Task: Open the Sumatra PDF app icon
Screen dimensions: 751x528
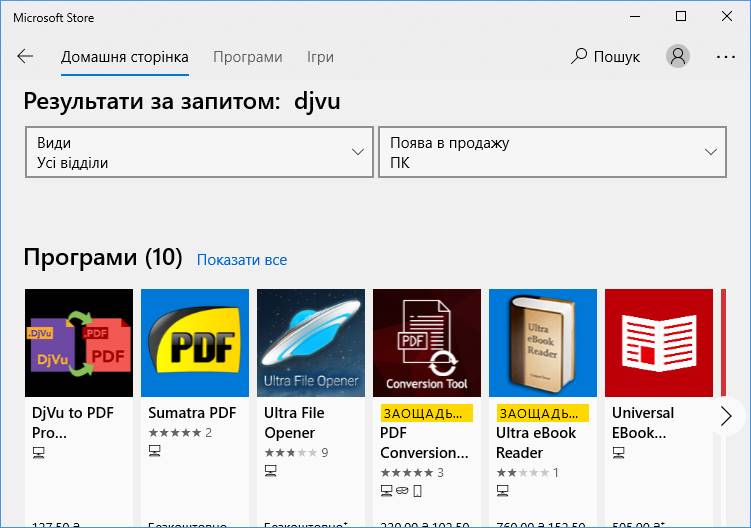Action: click(x=195, y=343)
